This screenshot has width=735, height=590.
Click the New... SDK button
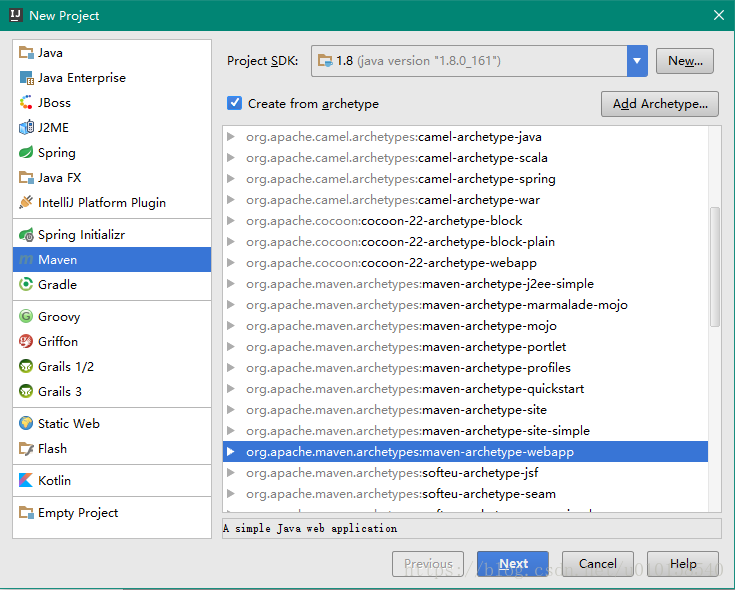tap(685, 61)
